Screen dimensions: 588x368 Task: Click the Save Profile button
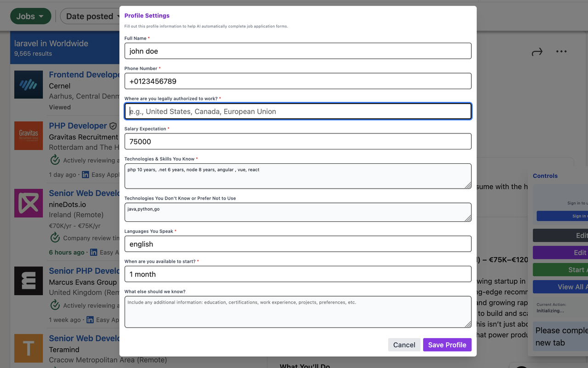[x=447, y=345]
